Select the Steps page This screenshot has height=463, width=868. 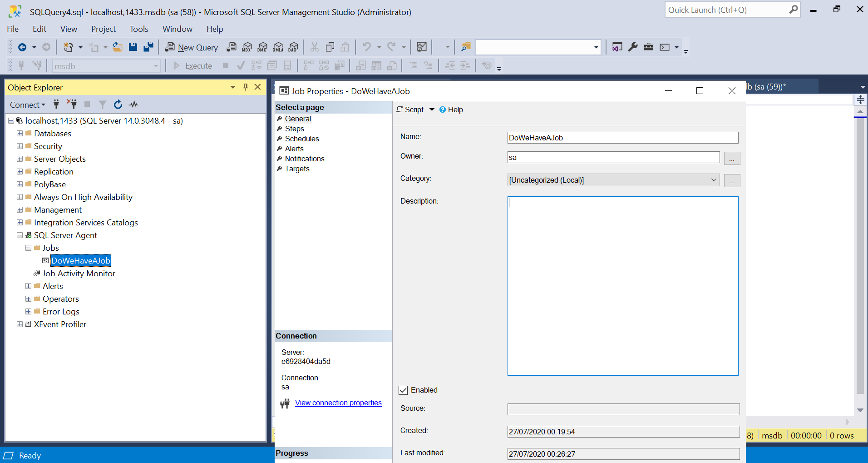tap(294, 129)
